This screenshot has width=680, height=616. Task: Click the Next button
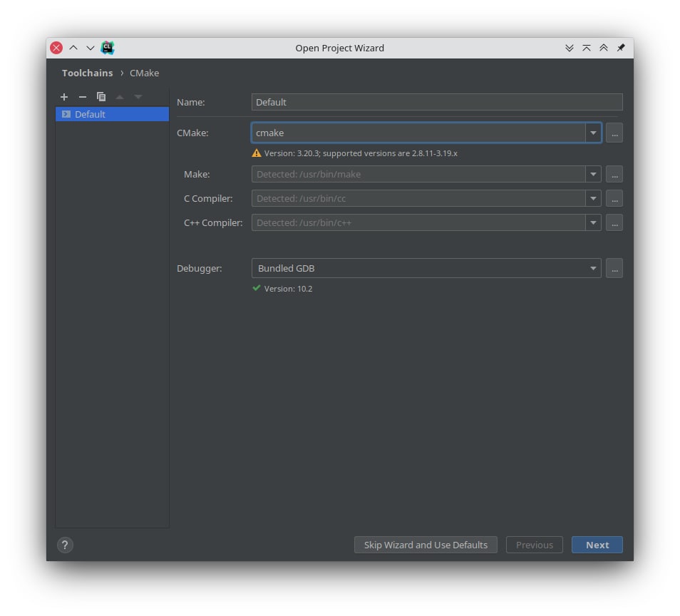click(x=597, y=545)
